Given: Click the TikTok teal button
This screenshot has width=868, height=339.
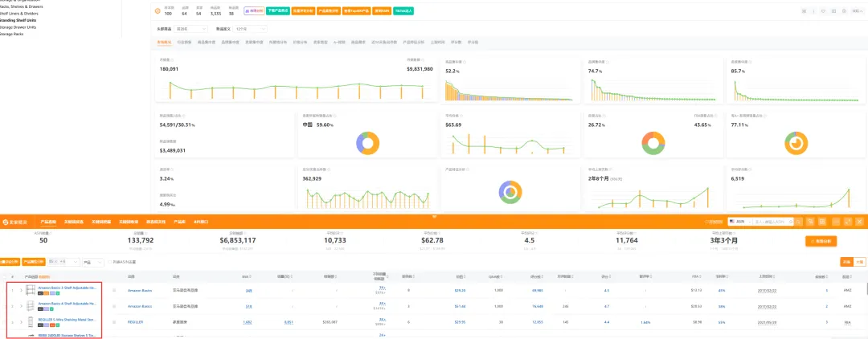Looking at the screenshot, I should pyautogui.click(x=403, y=10).
